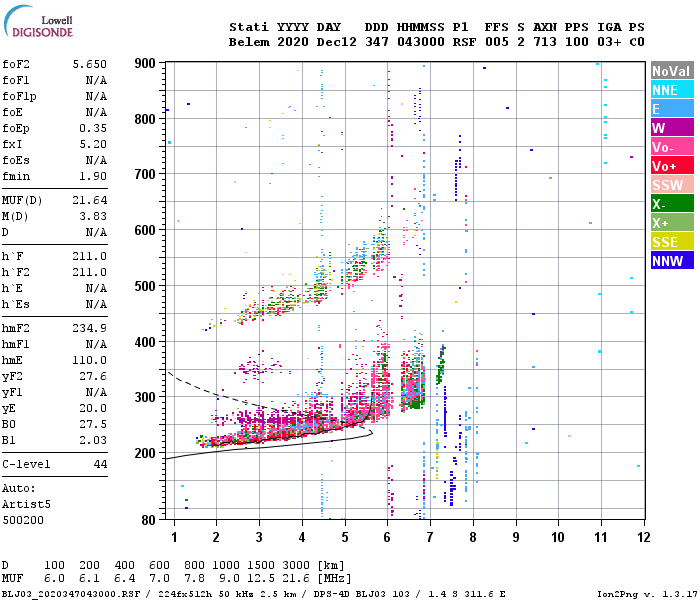Select the X+ legend color swatch
The width and height of the screenshot is (700, 600).
pyautogui.click(x=672, y=222)
